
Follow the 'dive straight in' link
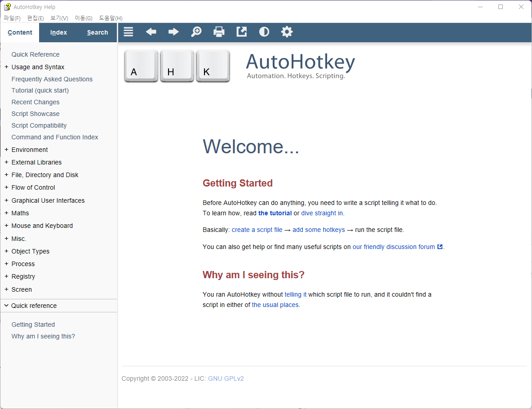(322, 213)
